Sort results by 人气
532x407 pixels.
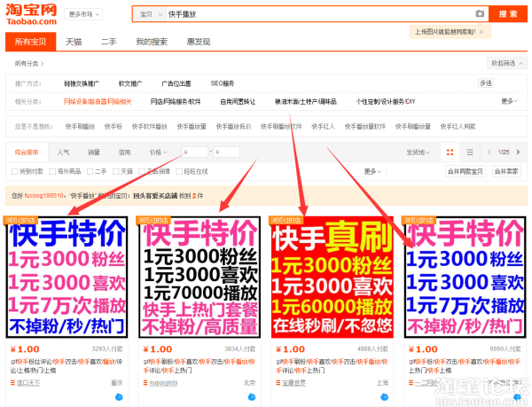tap(63, 152)
